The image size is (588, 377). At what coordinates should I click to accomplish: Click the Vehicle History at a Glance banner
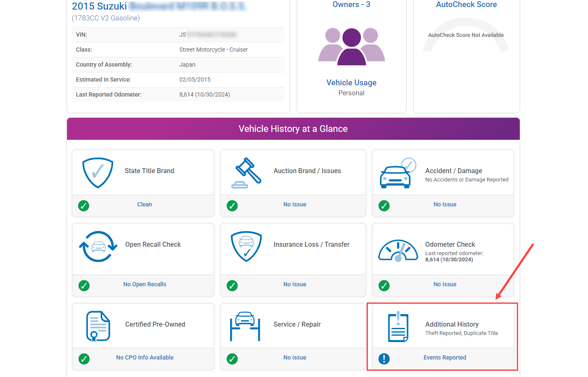tap(293, 129)
